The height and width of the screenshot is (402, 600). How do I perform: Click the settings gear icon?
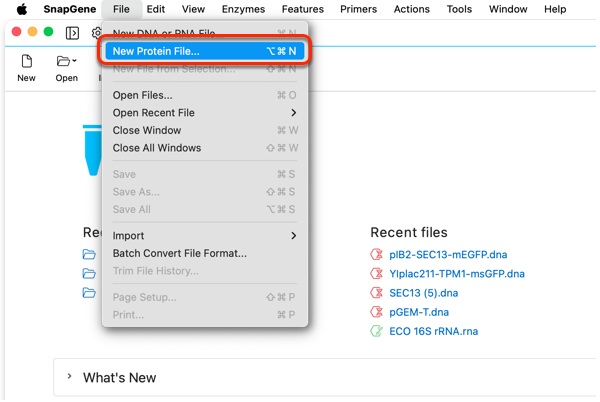tap(97, 33)
